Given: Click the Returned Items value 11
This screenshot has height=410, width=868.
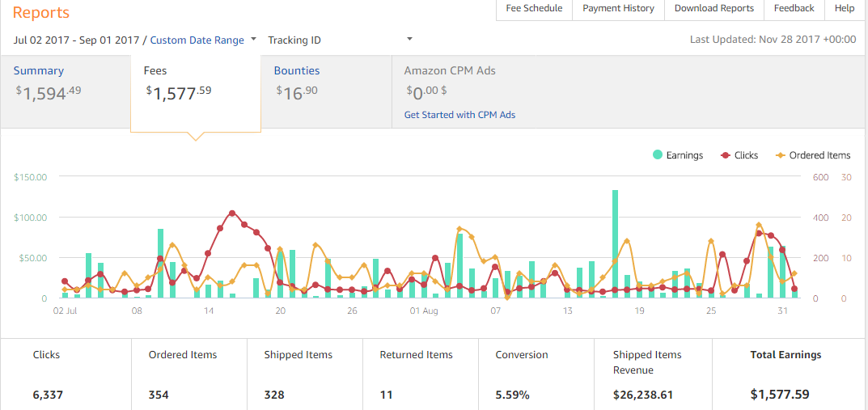Looking at the screenshot, I should [386, 395].
